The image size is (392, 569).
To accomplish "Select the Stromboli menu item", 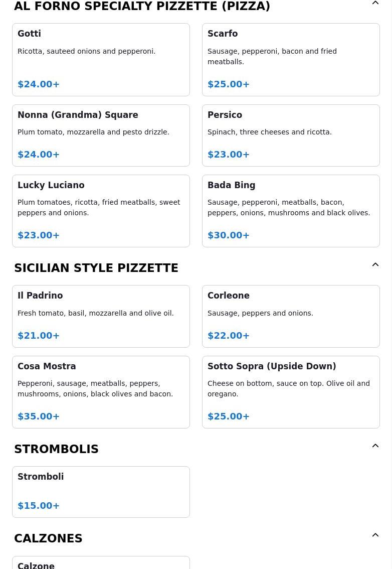I will (101, 492).
